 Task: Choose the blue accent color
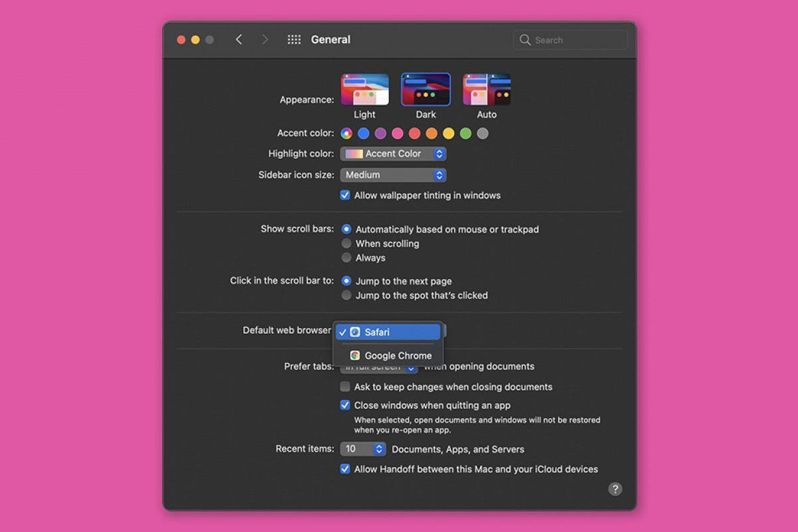pyautogui.click(x=364, y=133)
